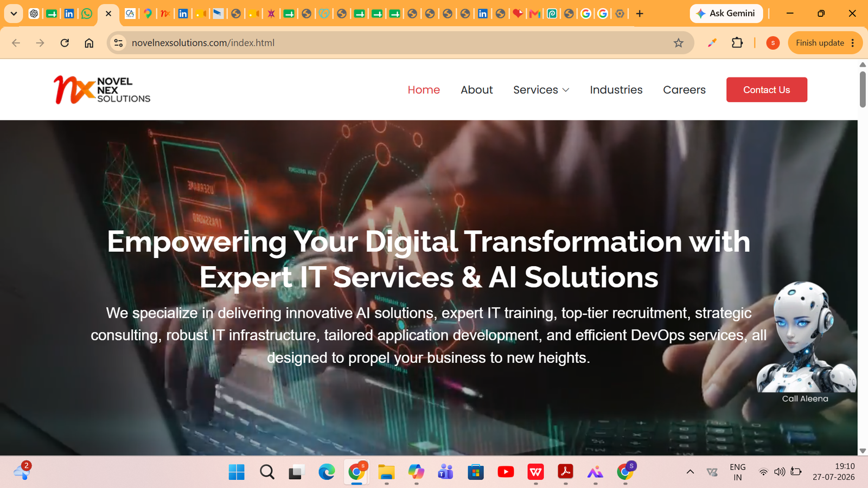Click the Novel Nex Solutions logo
Screen dimensions: 868x488
coord(102,89)
